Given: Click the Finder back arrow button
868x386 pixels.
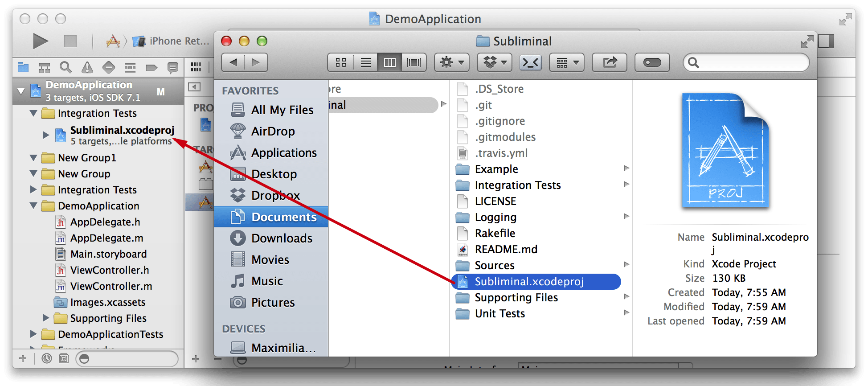Looking at the screenshot, I should tap(233, 62).
